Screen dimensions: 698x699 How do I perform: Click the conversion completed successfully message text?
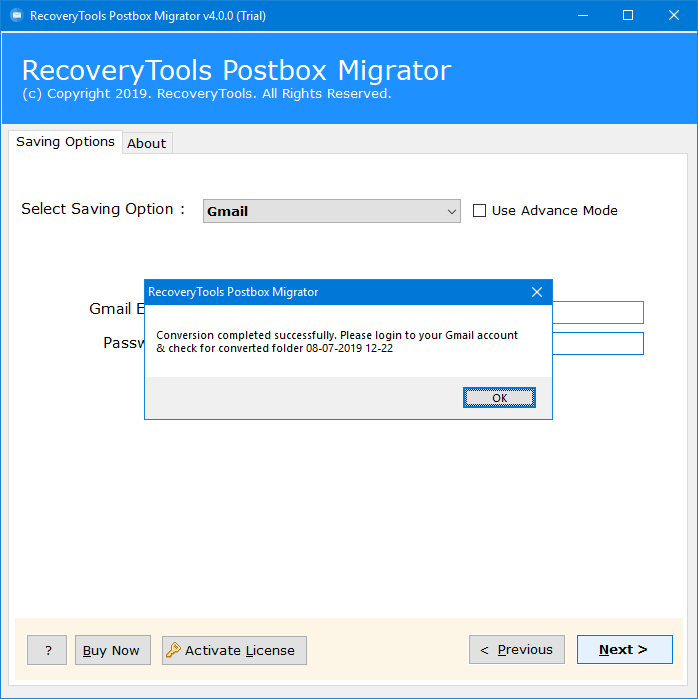click(337, 341)
